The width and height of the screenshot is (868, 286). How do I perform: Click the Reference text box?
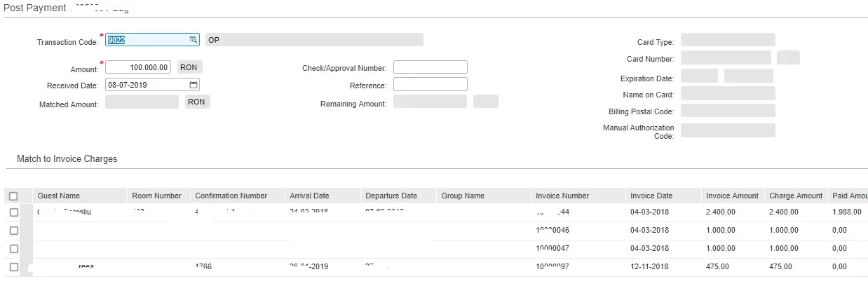(430, 84)
